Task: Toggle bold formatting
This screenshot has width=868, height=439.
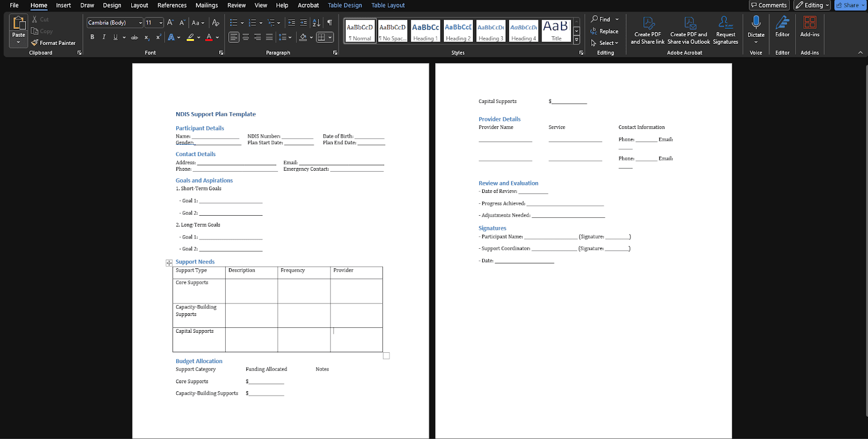Action: [92, 37]
